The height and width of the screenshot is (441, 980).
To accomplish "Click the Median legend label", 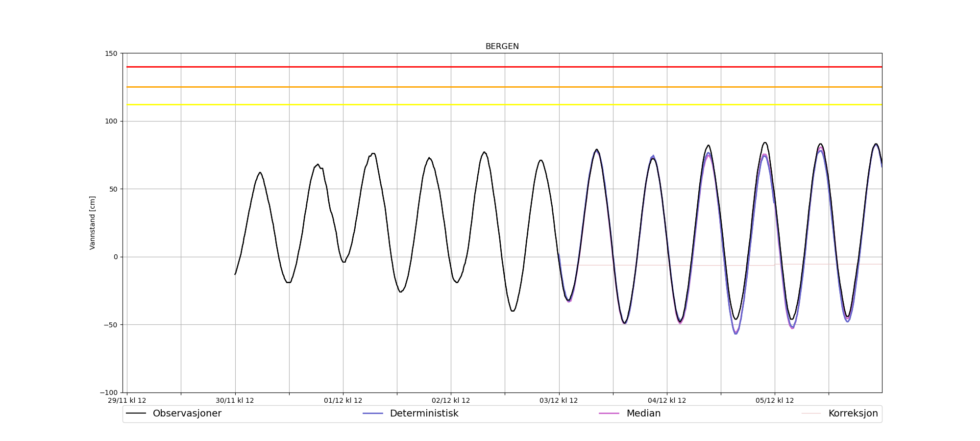I will 643,414.
